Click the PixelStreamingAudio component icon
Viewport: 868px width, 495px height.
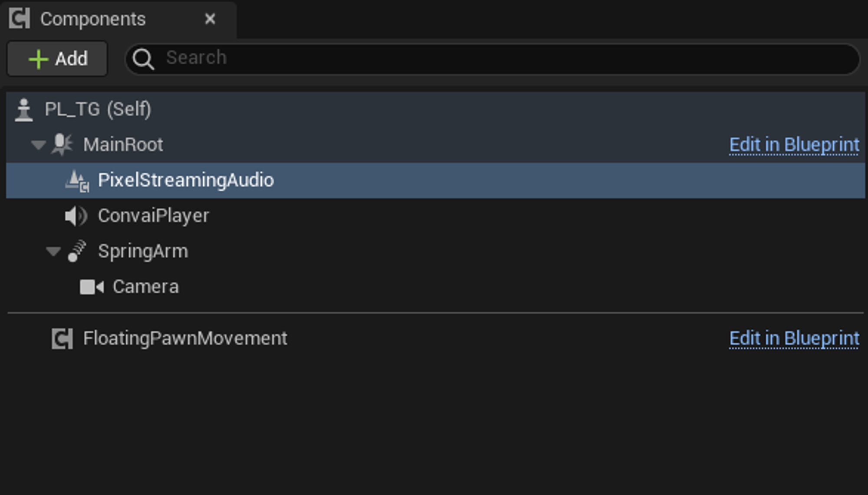(x=77, y=180)
